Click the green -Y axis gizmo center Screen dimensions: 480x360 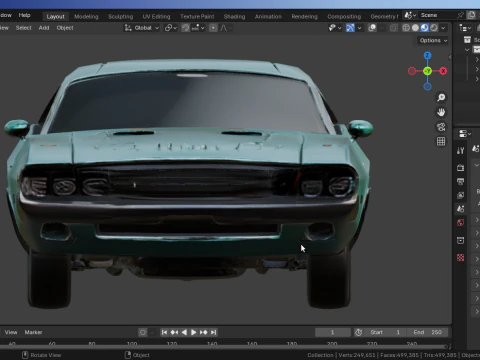click(427, 71)
